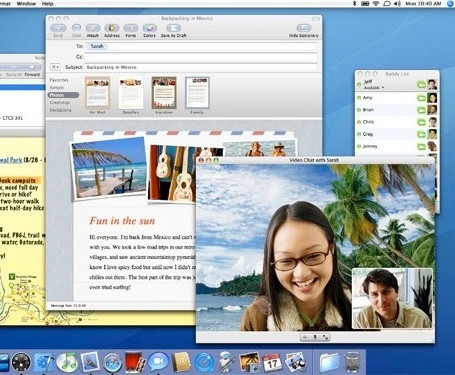
Task: Open iChat from the Dock
Action: pyautogui.click(x=158, y=362)
